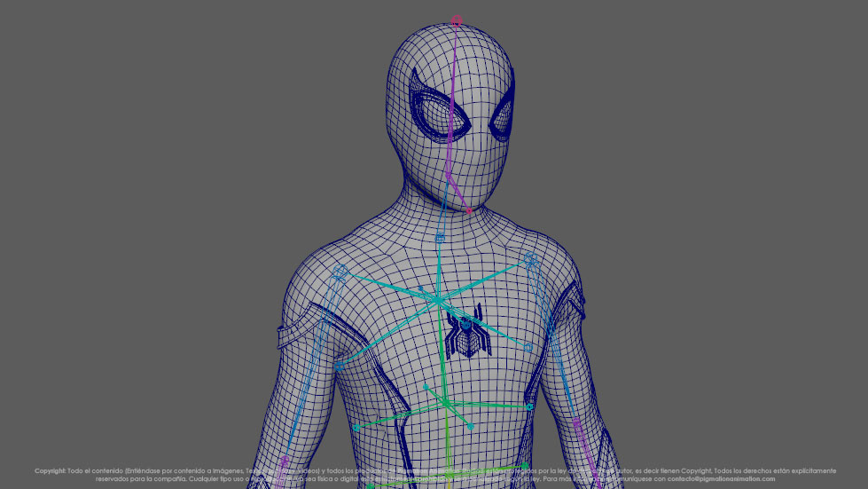Click the bold Copyright label in the footer
Image resolution: width=868 pixels, height=489 pixels.
point(50,470)
